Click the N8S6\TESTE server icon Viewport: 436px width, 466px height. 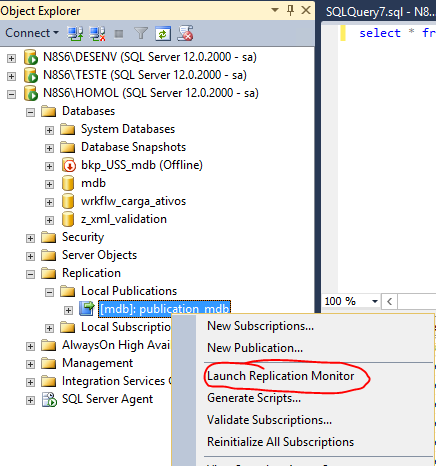(31, 75)
